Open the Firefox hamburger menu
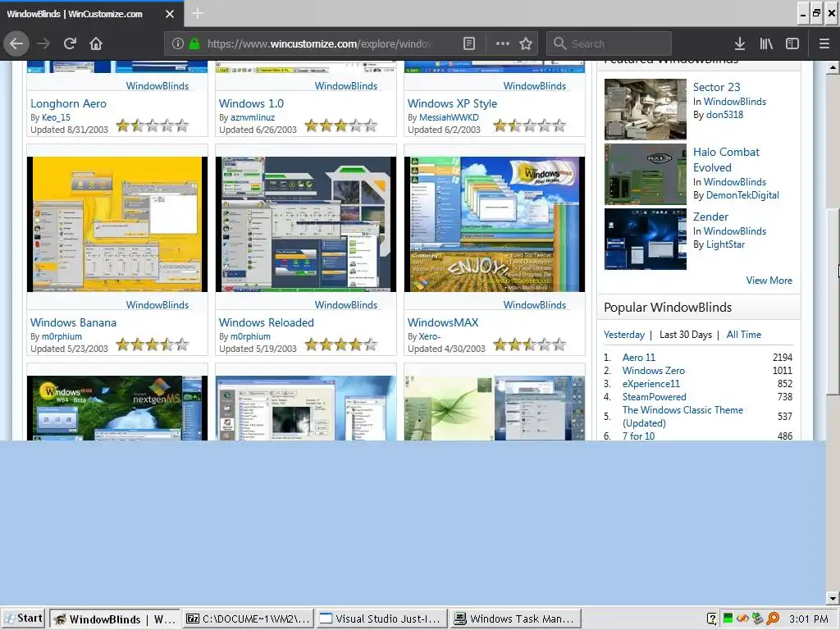 click(824, 43)
